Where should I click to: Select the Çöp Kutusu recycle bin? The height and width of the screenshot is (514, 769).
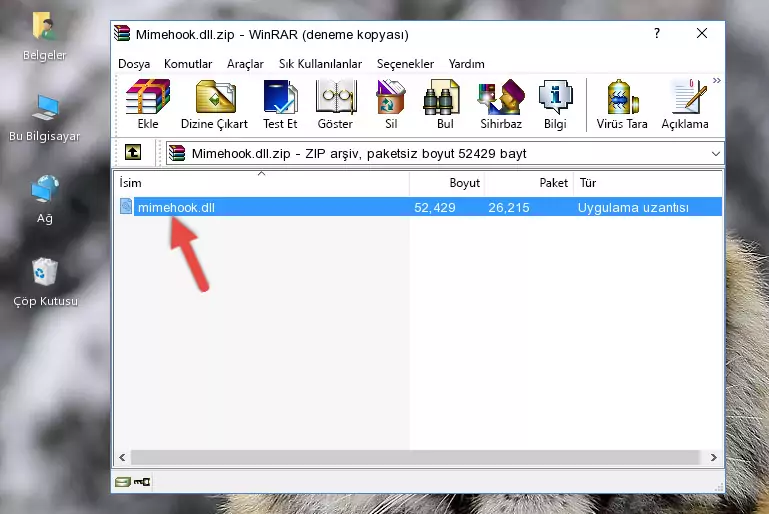pyautogui.click(x=45, y=283)
